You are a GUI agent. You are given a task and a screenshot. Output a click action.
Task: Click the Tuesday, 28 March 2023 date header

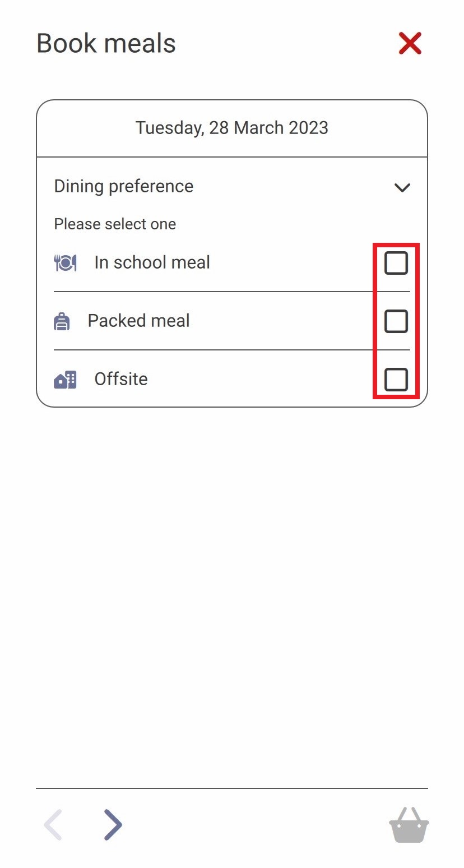(232, 128)
